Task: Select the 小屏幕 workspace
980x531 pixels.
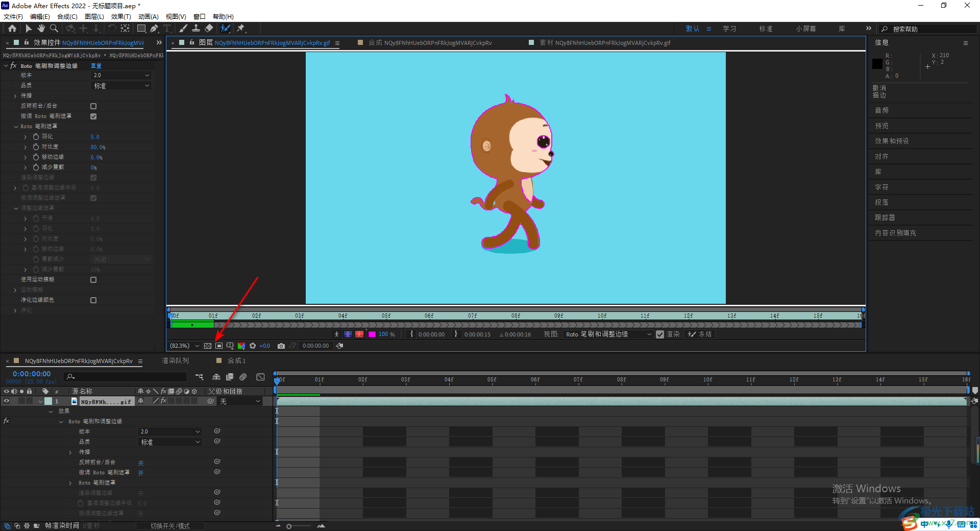Action: (x=805, y=29)
